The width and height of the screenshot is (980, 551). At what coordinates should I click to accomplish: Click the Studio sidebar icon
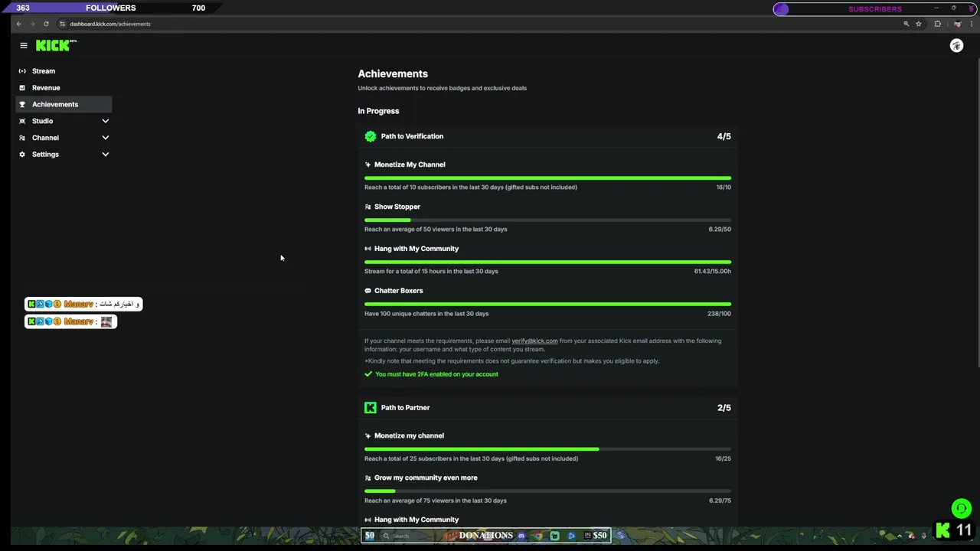pyautogui.click(x=22, y=121)
